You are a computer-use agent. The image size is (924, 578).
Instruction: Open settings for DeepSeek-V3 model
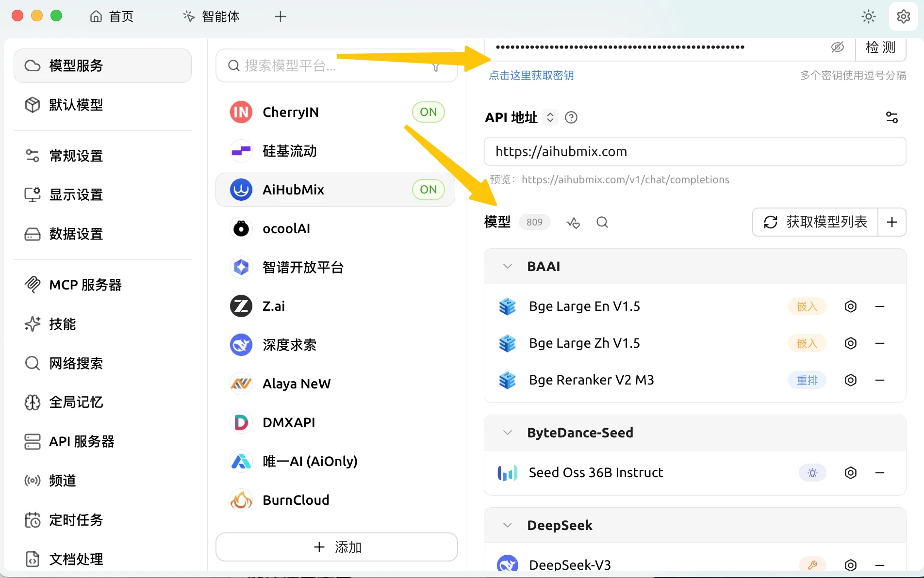850,565
